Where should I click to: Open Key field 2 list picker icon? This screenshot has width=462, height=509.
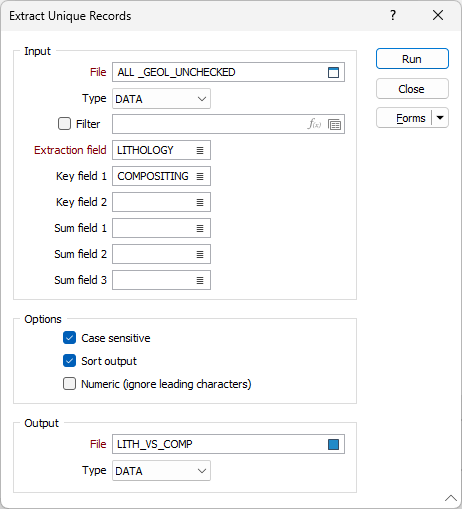click(x=200, y=202)
